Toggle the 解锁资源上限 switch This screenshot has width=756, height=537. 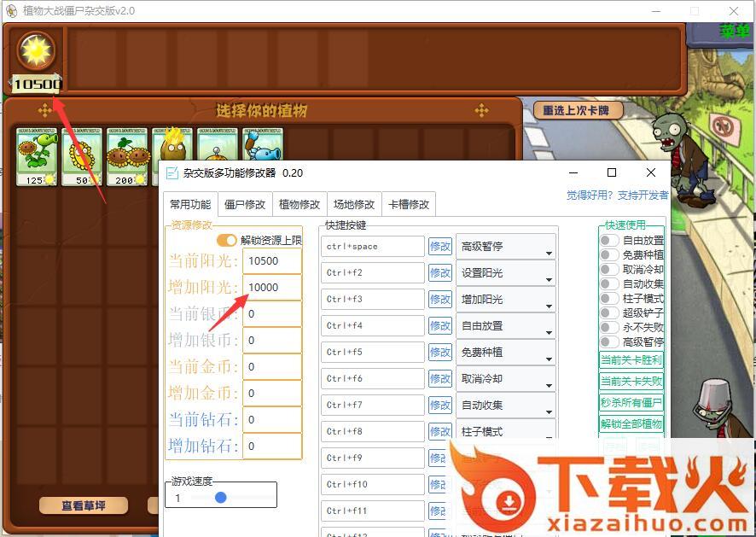tap(227, 241)
